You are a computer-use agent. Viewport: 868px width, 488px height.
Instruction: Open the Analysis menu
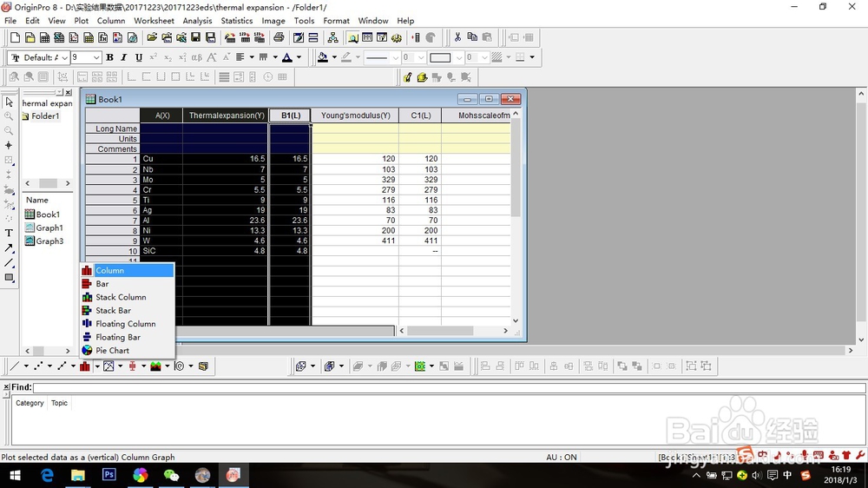pyautogui.click(x=197, y=21)
